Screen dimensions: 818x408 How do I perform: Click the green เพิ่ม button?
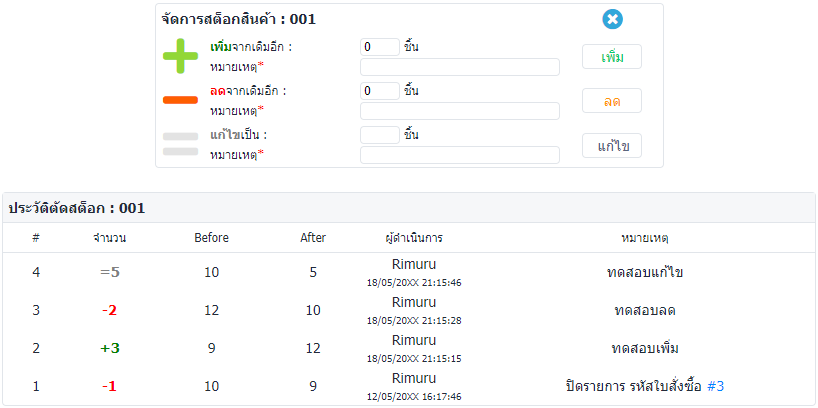pos(612,57)
